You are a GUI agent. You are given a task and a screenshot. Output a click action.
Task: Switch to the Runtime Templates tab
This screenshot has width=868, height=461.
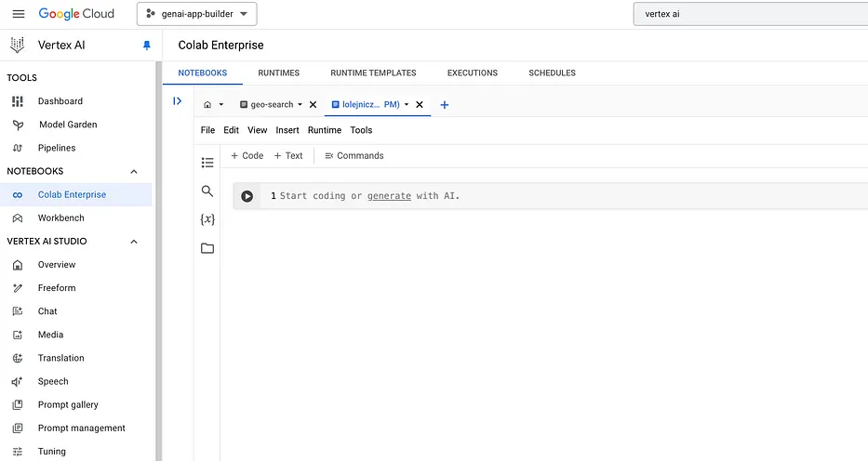[x=373, y=72]
